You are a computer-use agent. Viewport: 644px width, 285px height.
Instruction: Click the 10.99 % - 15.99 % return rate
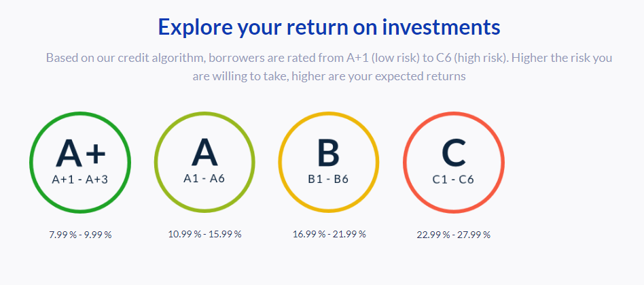click(204, 234)
